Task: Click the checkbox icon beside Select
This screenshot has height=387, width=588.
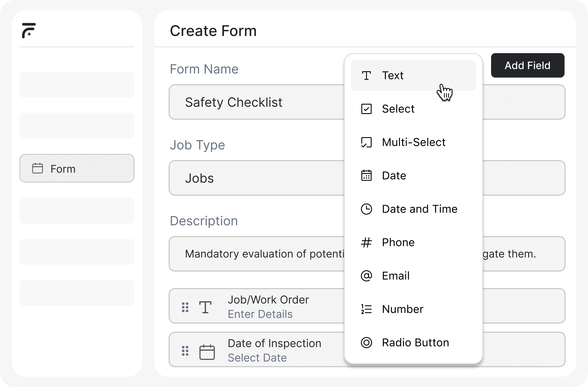Action: pyautogui.click(x=366, y=109)
